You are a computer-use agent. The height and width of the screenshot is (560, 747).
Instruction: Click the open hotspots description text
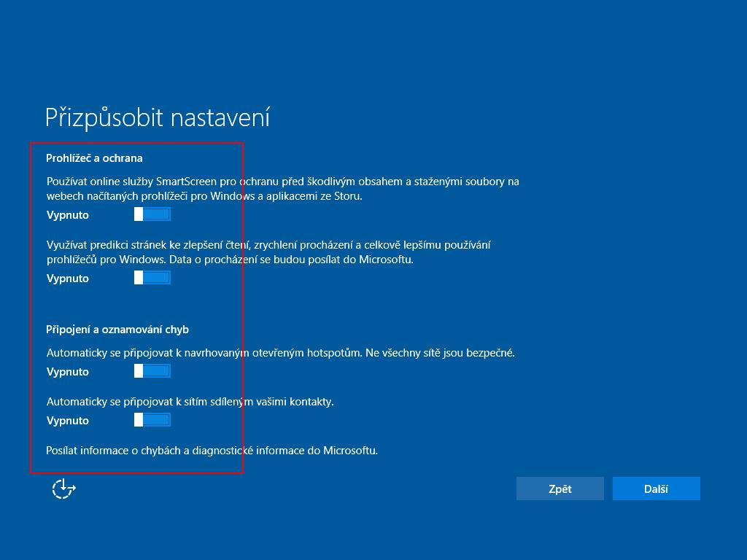[280, 353]
